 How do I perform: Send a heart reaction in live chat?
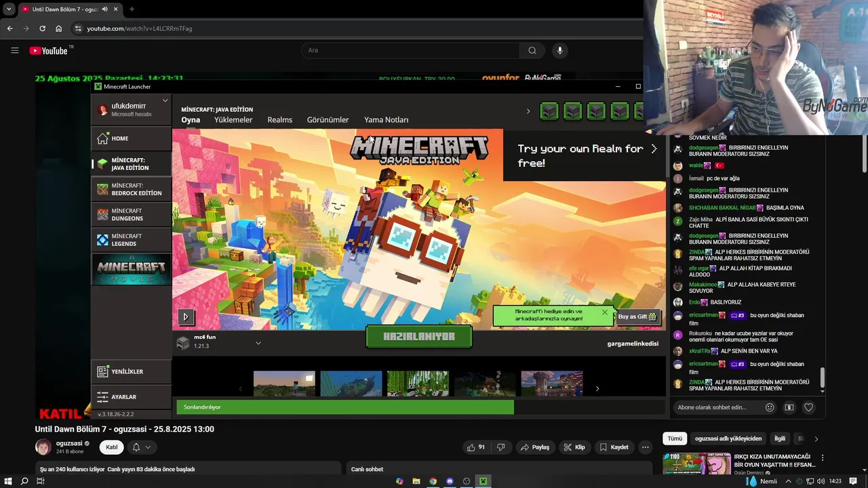click(808, 407)
